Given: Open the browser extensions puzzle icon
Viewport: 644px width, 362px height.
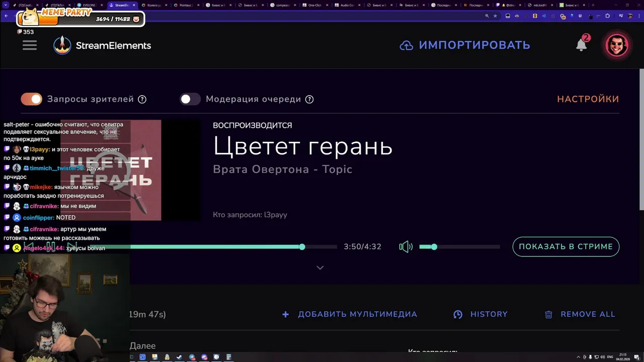Looking at the screenshot, I should pyautogui.click(x=607, y=16).
